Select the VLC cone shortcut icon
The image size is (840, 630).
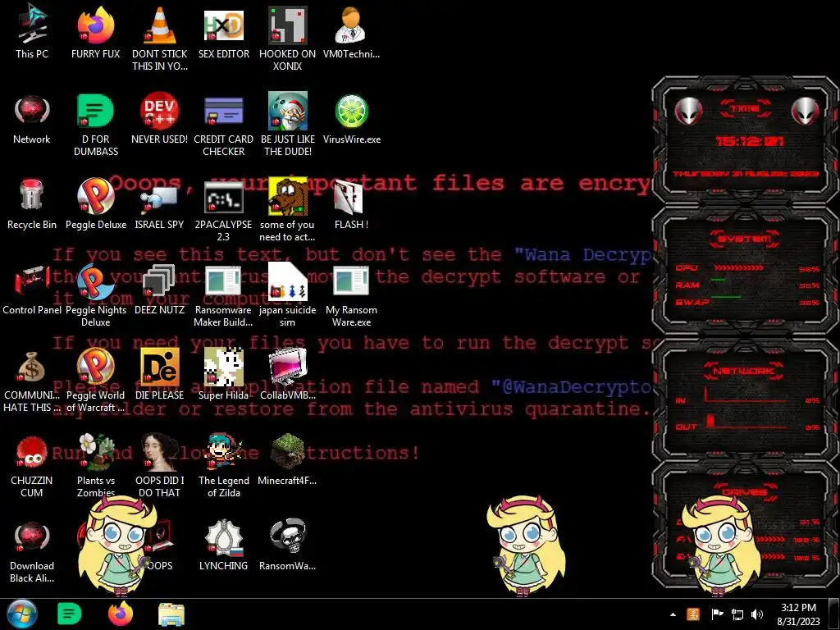160,24
